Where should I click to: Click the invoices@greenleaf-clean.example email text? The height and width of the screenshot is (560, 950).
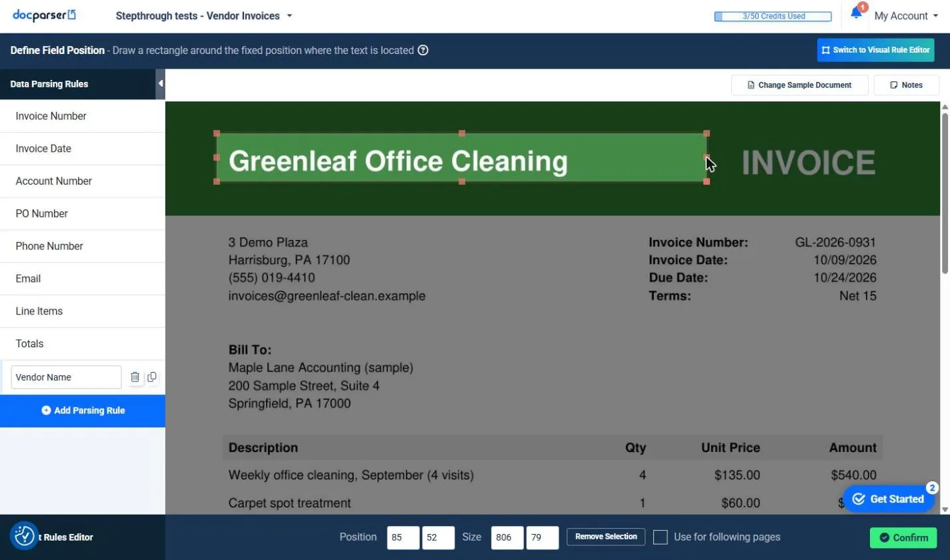(327, 296)
